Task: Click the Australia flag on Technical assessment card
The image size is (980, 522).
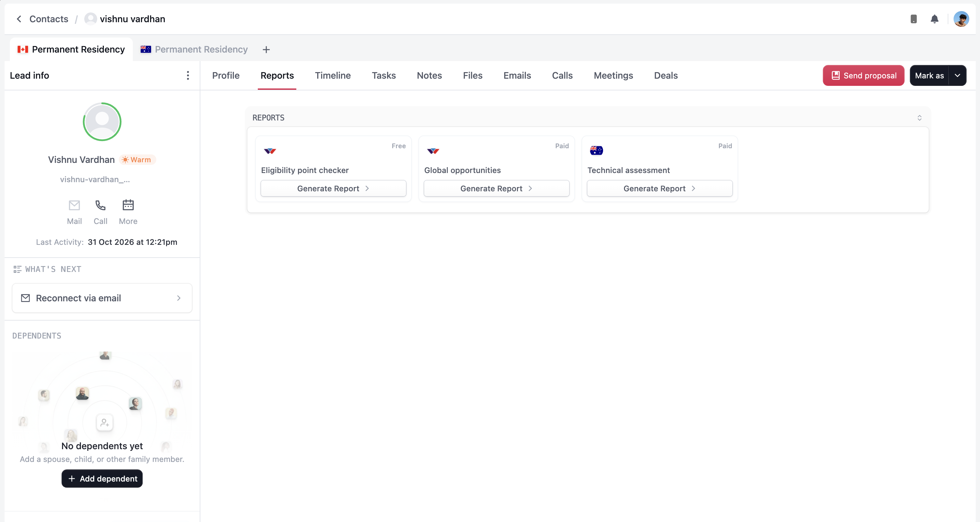Action: click(x=596, y=151)
